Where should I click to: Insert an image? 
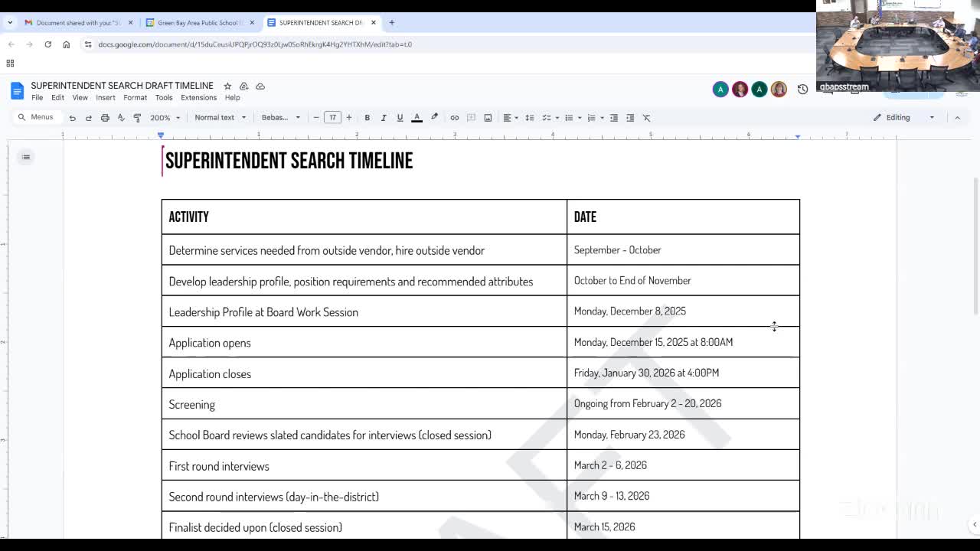(x=488, y=118)
